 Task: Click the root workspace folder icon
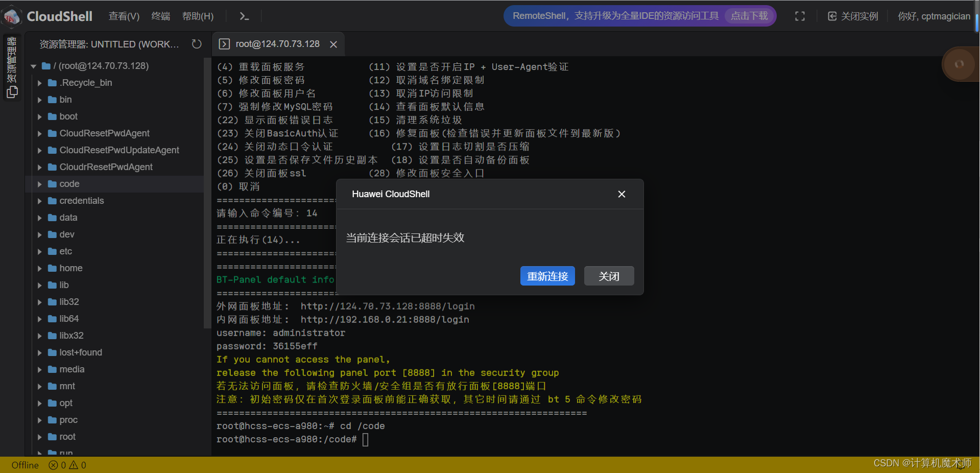[x=46, y=66]
